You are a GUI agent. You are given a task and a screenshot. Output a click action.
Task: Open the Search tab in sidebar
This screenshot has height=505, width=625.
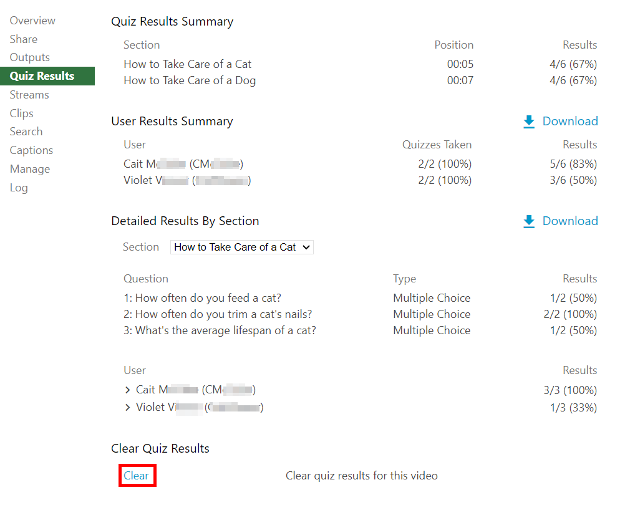(27, 131)
